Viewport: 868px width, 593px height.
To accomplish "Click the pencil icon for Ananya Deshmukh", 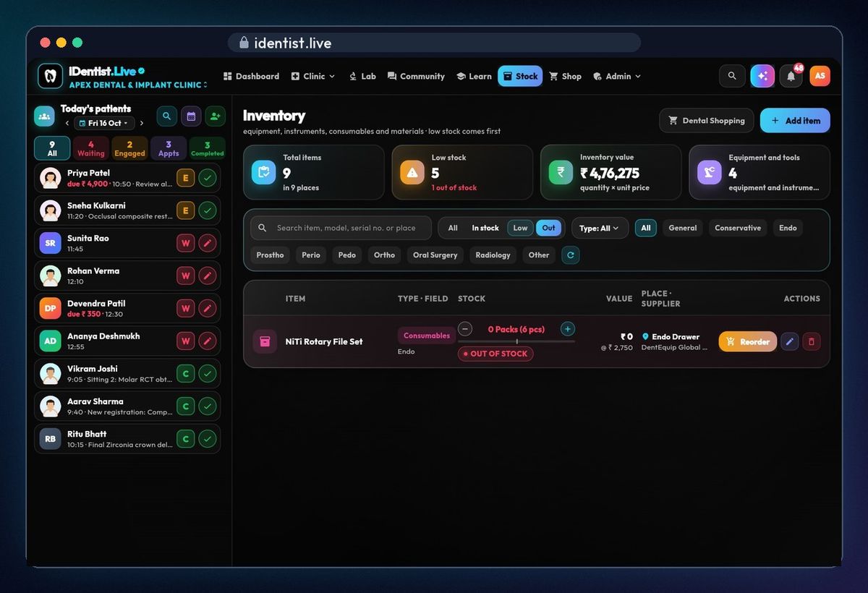I will coord(208,341).
